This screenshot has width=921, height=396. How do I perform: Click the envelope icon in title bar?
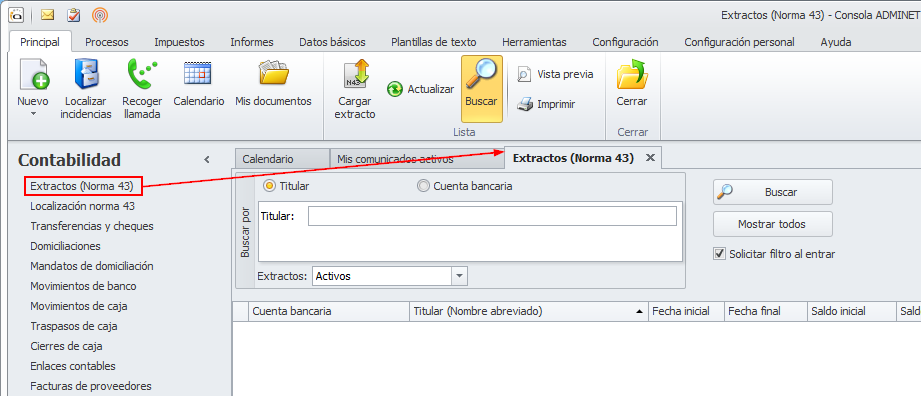(48, 15)
